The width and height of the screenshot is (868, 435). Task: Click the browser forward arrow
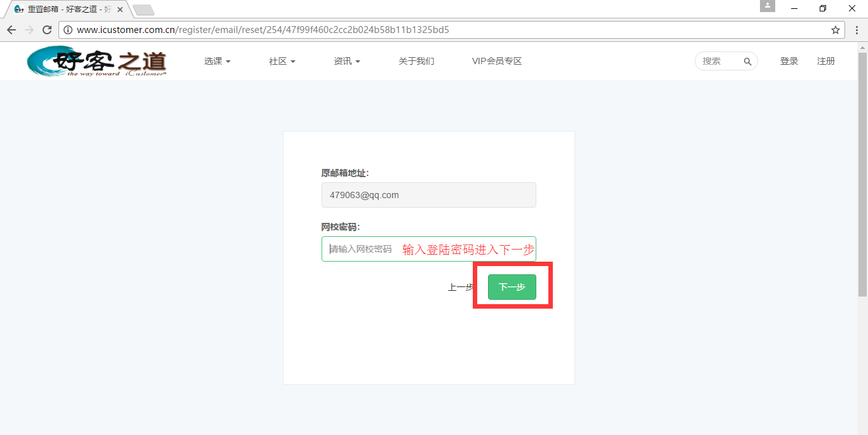coord(29,30)
